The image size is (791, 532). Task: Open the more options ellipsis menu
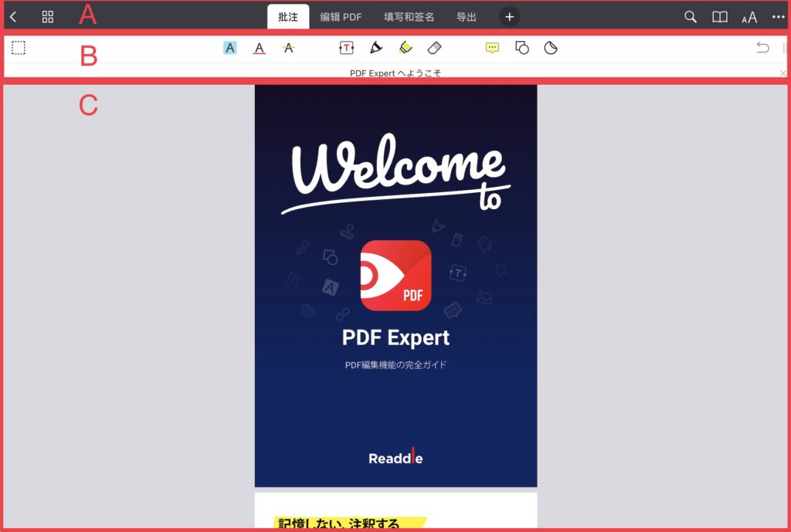(x=779, y=17)
